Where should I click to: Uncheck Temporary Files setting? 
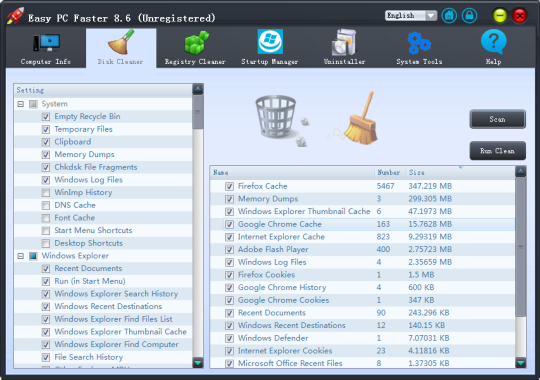(x=45, y=130)
